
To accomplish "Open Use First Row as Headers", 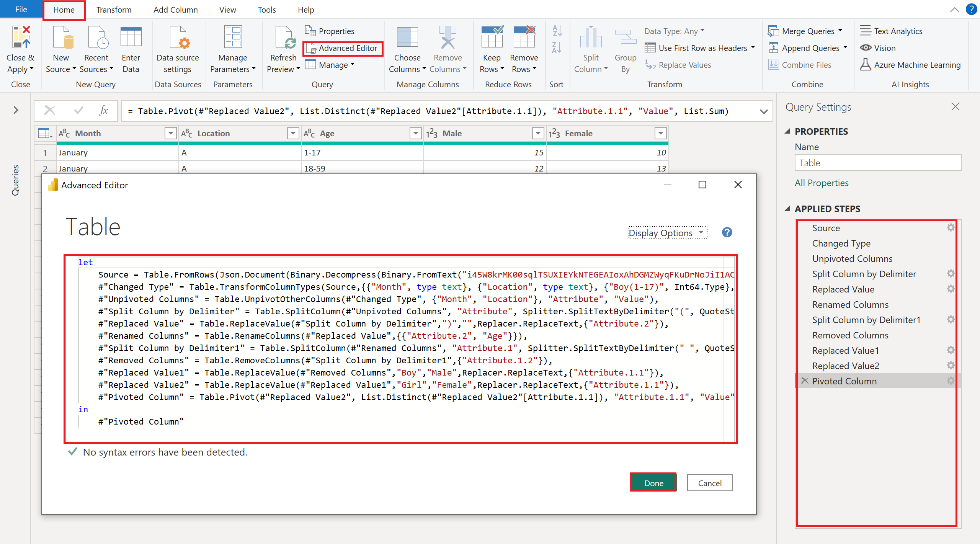I will click(700, 48).
